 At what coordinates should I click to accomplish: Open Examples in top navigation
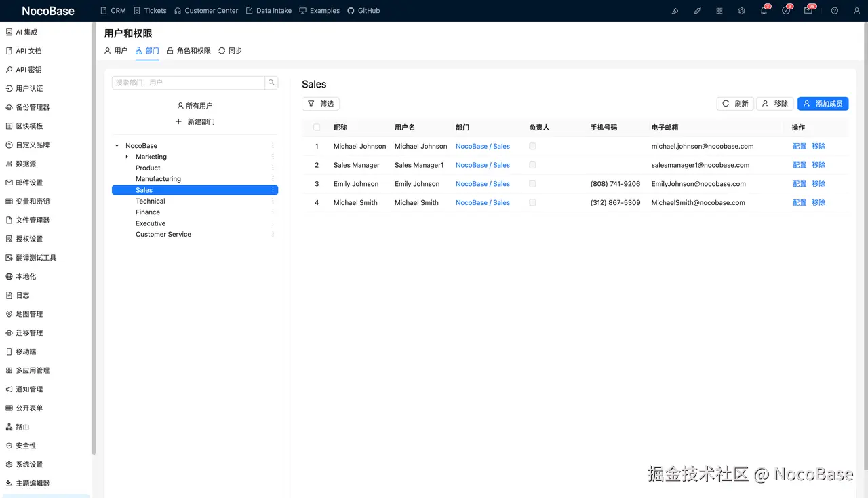click(x=319, y=11)
